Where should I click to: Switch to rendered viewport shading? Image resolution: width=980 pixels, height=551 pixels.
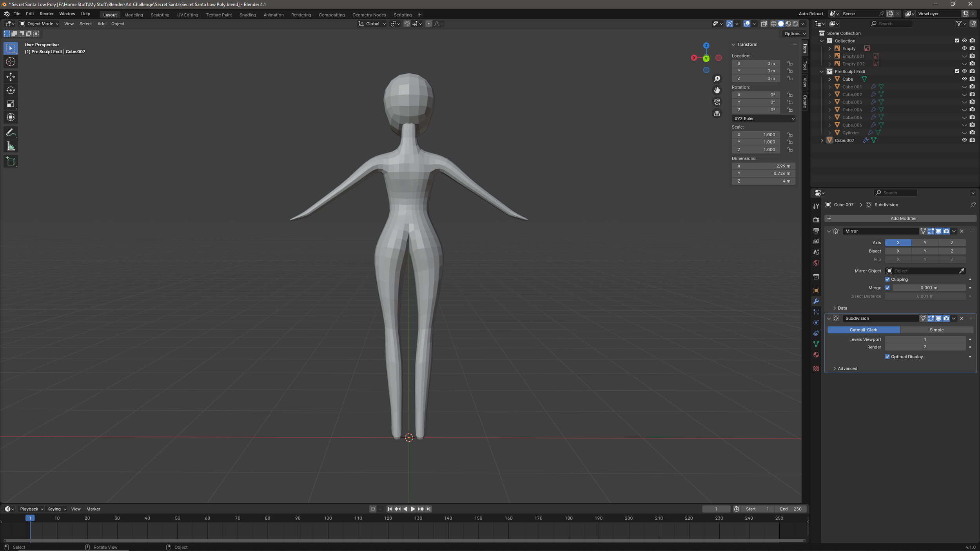795,24
